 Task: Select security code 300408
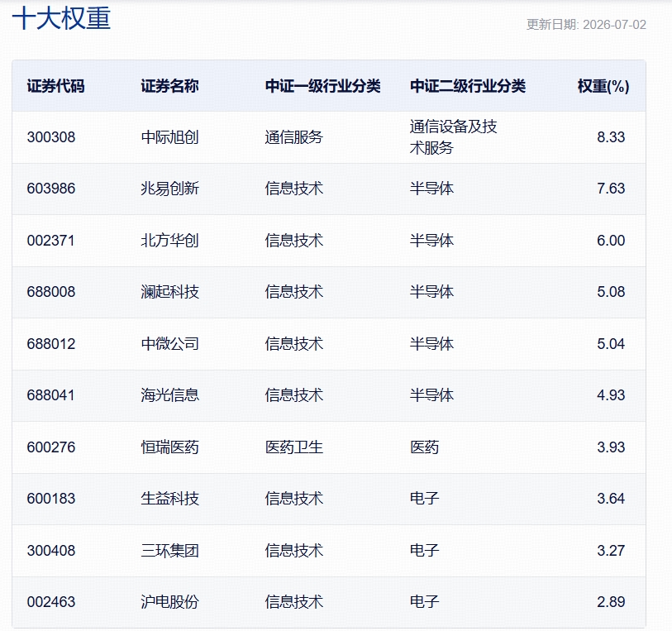(x=51, y=551)
